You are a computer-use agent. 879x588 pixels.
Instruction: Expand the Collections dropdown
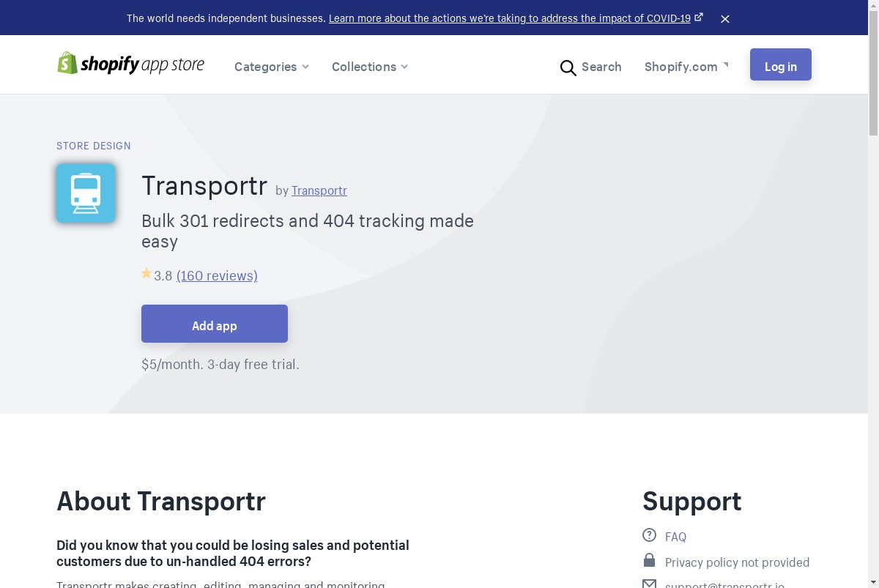(370, 67)
